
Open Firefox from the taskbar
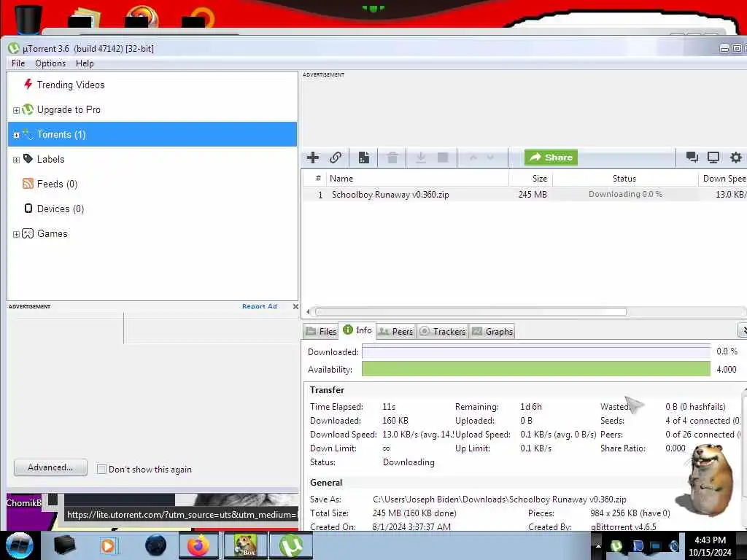[198, 545]
